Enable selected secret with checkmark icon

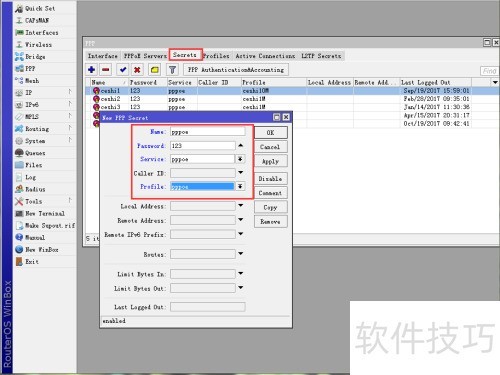(123, 70)
